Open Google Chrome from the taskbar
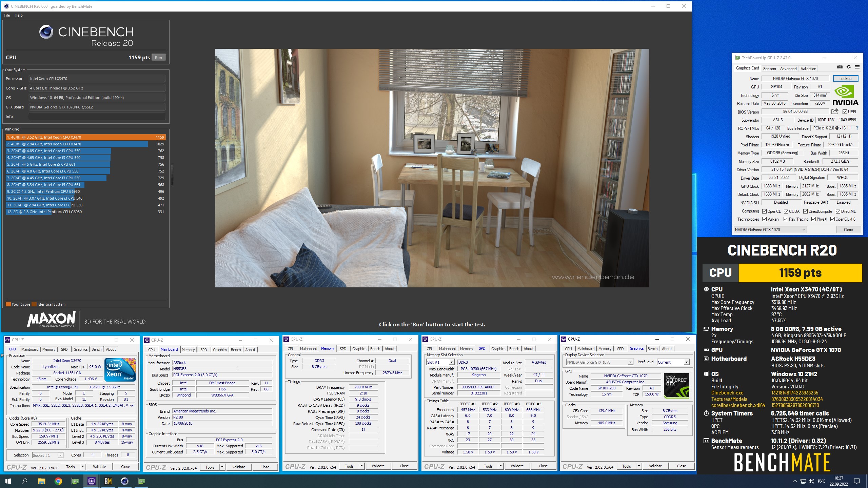Image resolution: width=868 pixels, height=488 pixels. pyautogui.click(x=58, y=481)
